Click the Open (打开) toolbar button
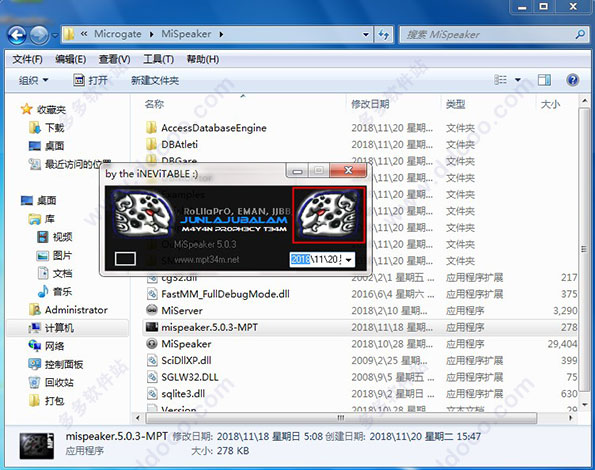The width and height of the screenshot is (595, 470). click(x=91, y=80)
